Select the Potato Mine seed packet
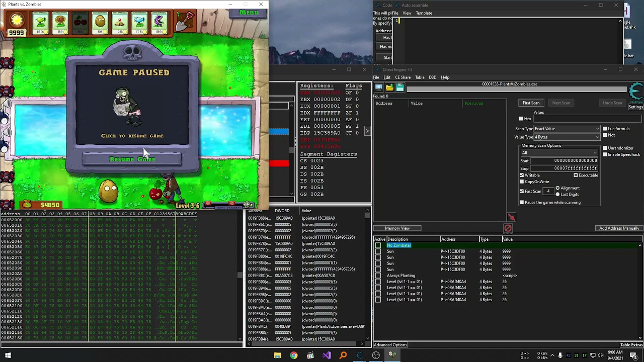Screen dimensions: 644x362 (x=119, y=23)
